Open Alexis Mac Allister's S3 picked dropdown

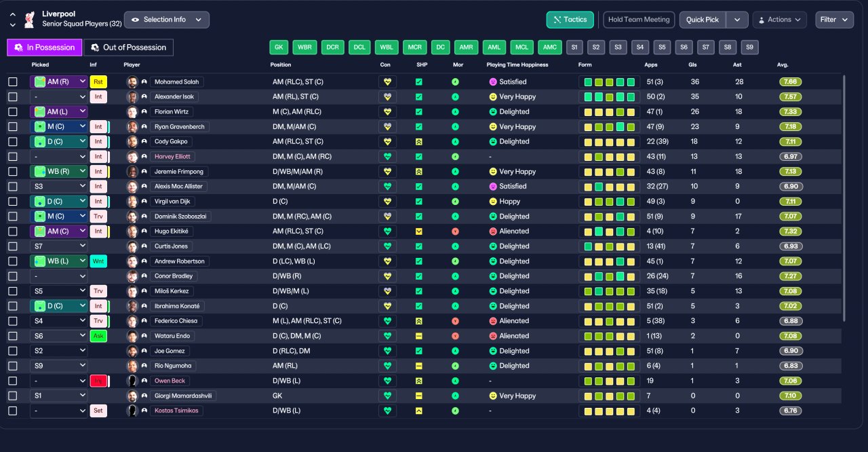pos(59,187)
